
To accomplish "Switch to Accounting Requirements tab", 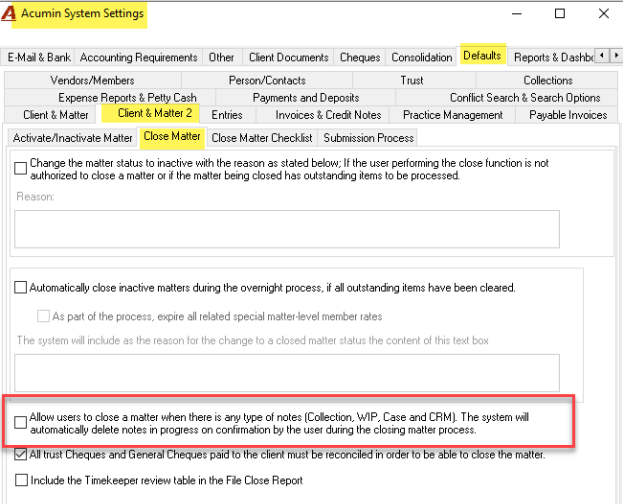I will coord(139,57).
